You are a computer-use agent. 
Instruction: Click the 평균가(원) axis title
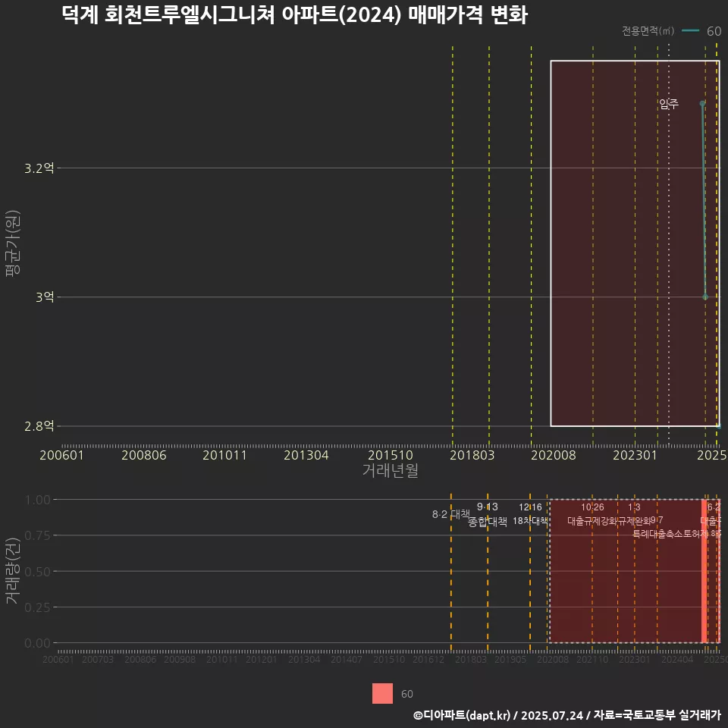[13, 243]
